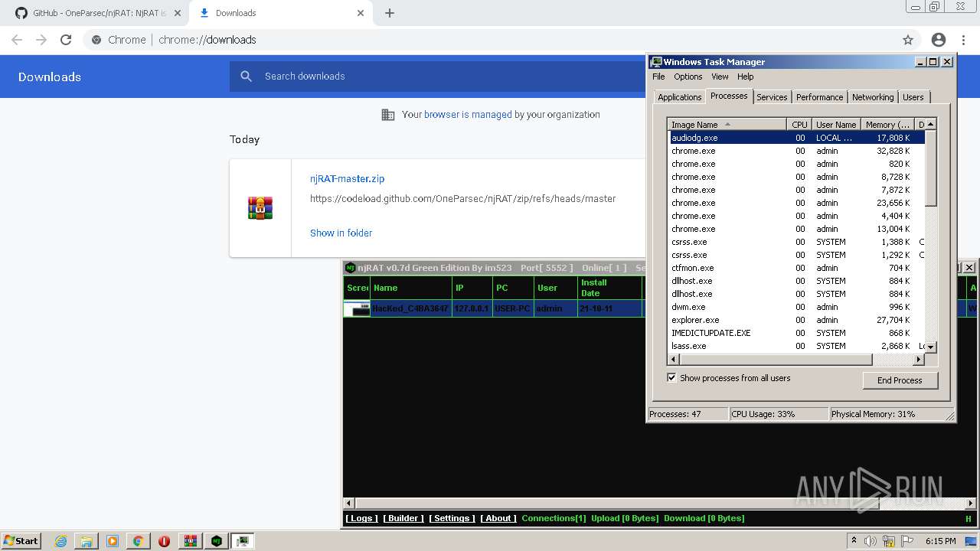Switch to the Users tab
Image resolution: width=980 pixels, height=551 pixels.
coord(913,97)
